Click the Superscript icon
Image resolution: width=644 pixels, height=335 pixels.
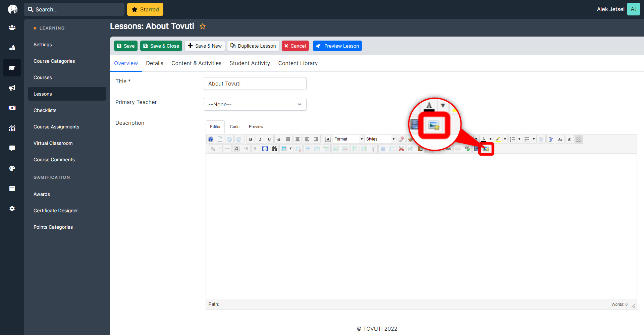click(570, 139)
